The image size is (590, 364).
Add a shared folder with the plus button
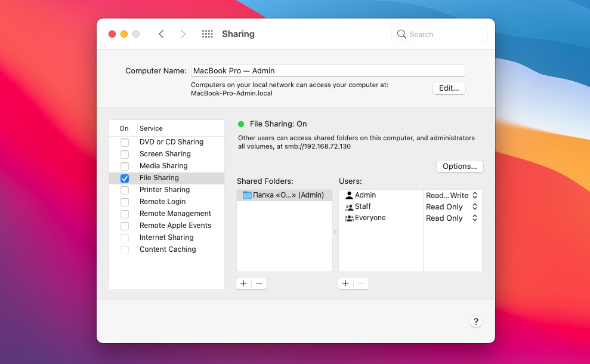click(x=243, y=283)
